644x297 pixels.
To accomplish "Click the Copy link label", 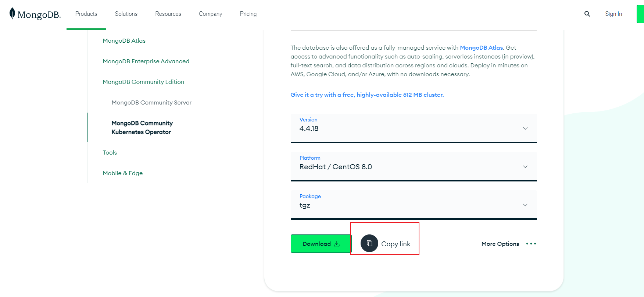I will (396, 244).
